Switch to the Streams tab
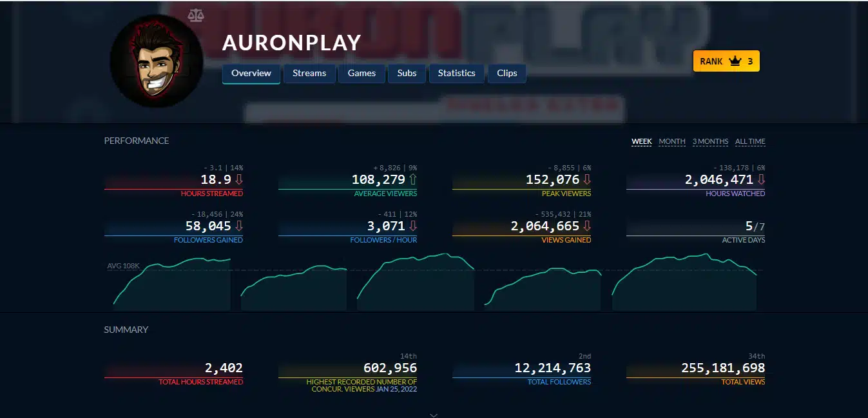Screen dimensions: 868x418 click(309, 74)
